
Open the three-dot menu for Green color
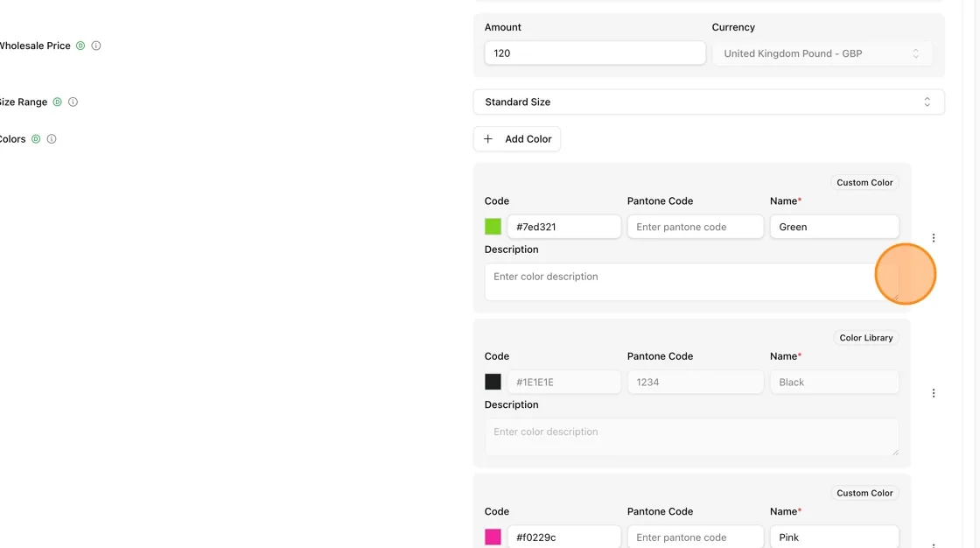click(933, 238)
